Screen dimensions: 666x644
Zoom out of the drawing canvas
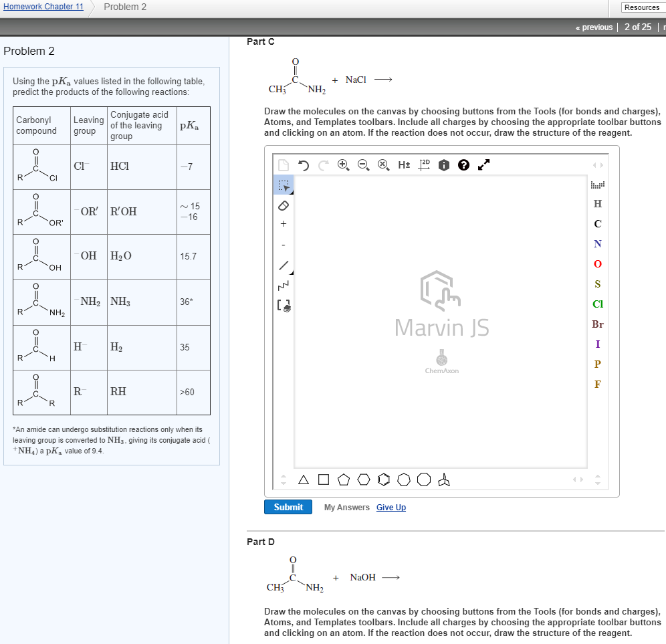pos(362,165)
